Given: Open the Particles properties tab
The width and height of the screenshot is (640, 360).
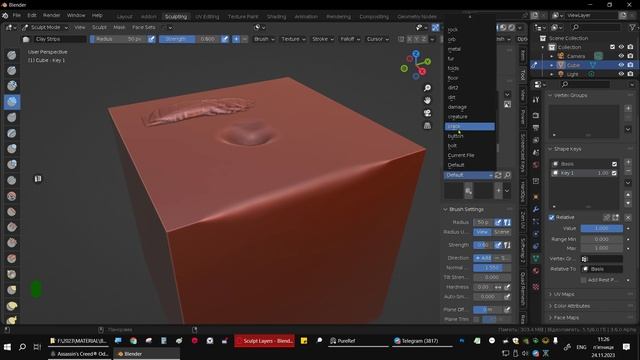Looking at the screenshot, I should tap(536, 221).
